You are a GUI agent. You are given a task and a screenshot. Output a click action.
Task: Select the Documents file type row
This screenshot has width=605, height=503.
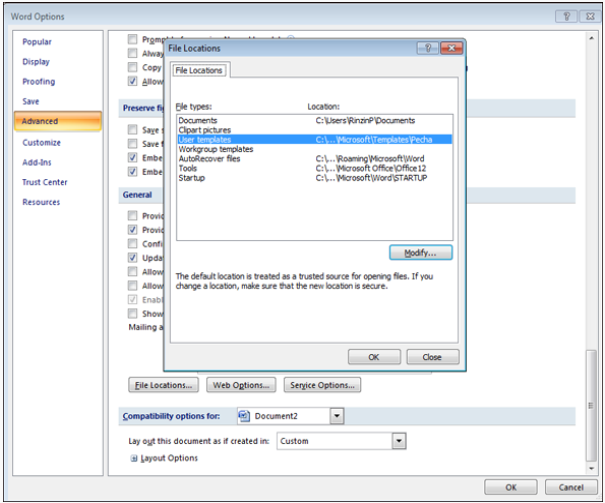click(197, 121)
